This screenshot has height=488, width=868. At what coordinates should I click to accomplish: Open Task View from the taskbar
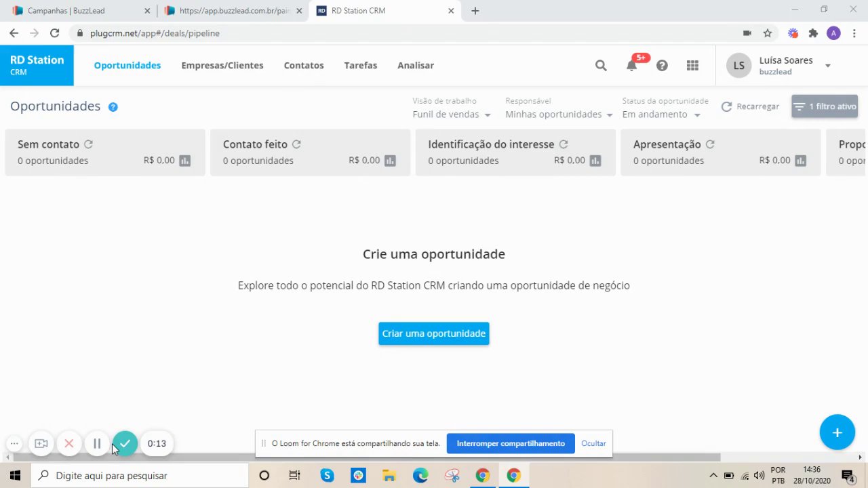[x=294, y=475]
